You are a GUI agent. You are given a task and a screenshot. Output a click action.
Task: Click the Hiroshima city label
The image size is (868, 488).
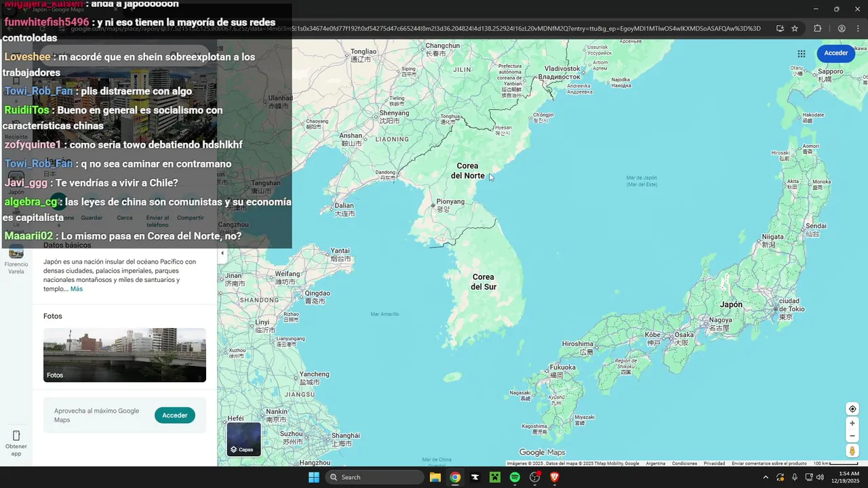click(x=577, y=344)
